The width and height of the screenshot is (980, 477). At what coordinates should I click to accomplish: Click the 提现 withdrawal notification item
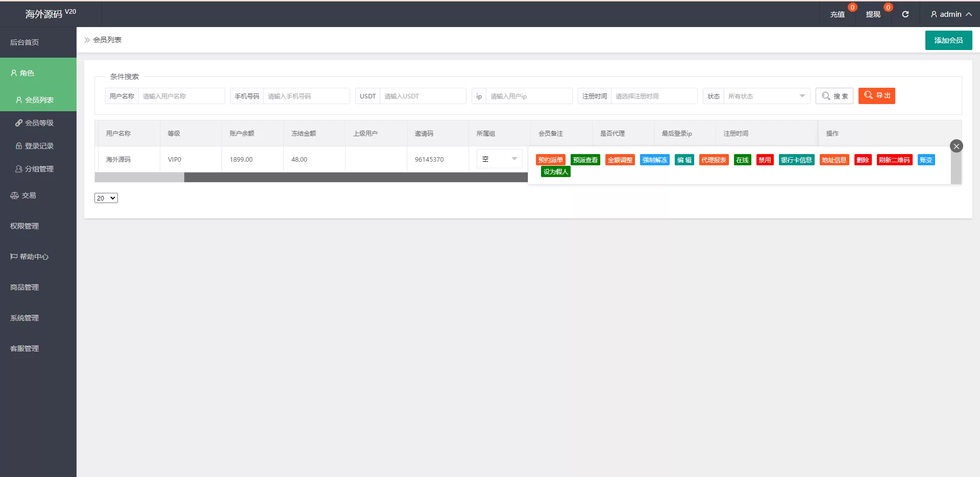(x=873, y=14)
